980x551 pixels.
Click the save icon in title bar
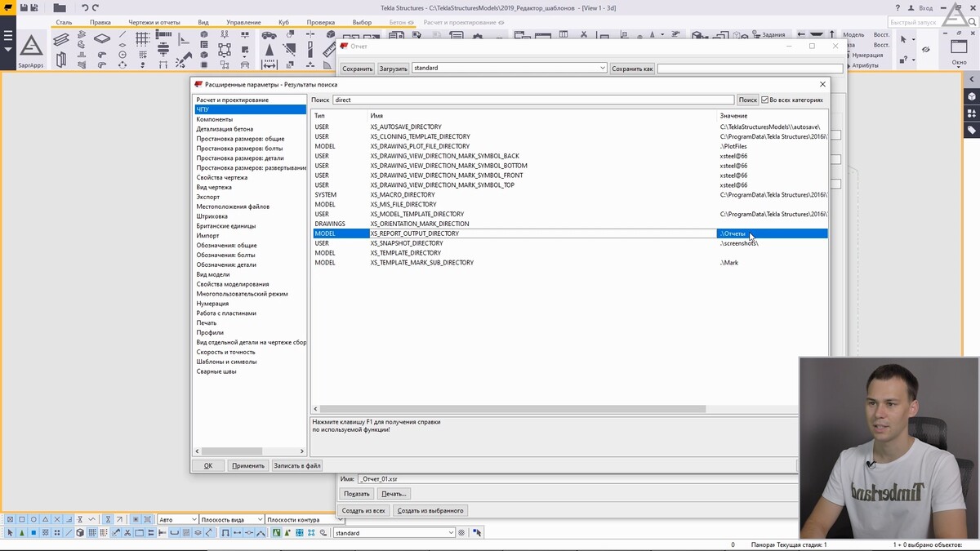pos(24,7)
